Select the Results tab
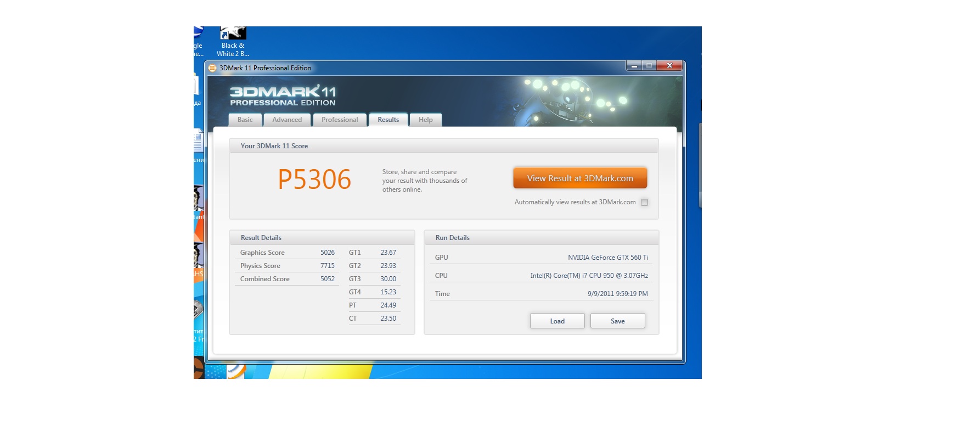Screen dimensions: 980x430 (x=388, y=120)
